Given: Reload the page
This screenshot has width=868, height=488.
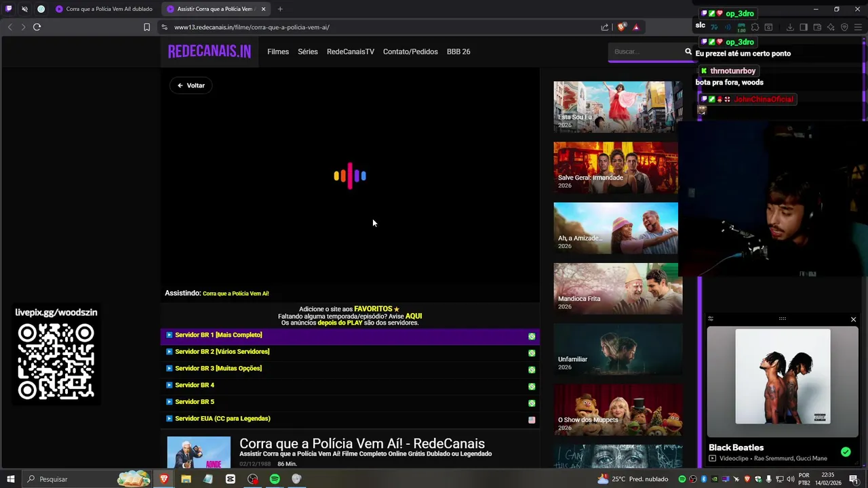Looking at the screenshot, I should point(37,27).
